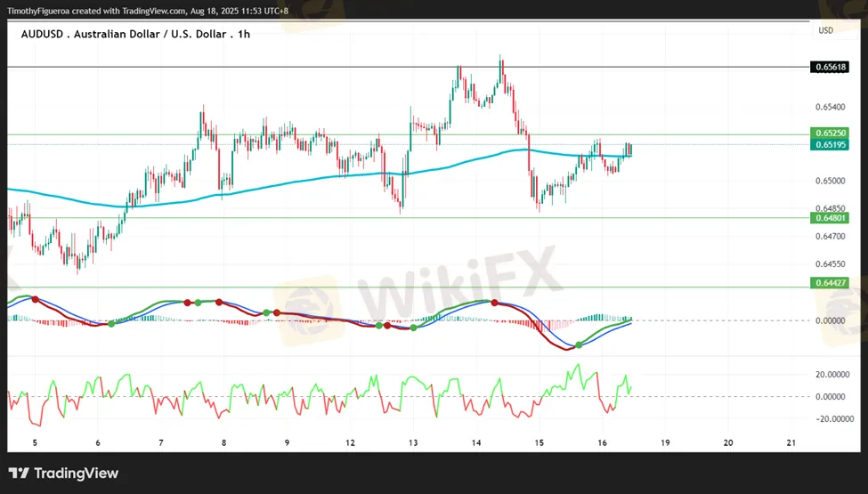Open the USD currency label above price axis
Image resolution: width=868 pixels, height=494 pixels.
point(825,30)
